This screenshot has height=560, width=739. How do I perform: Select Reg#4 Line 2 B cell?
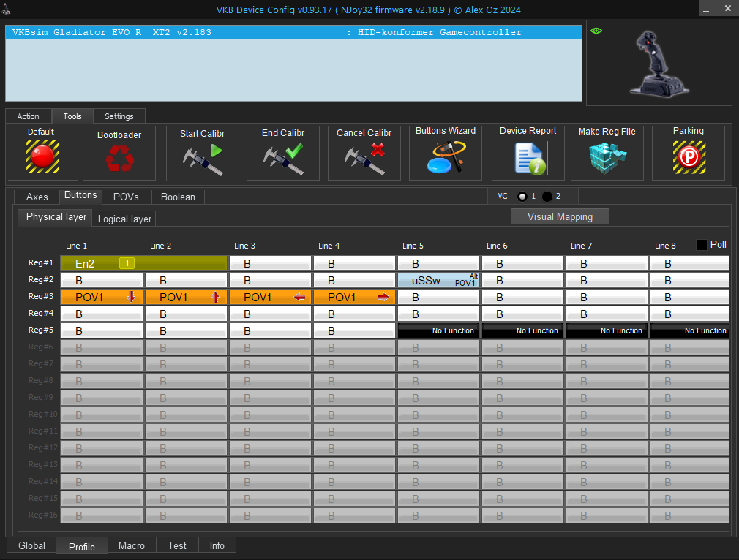pos(186,314)
